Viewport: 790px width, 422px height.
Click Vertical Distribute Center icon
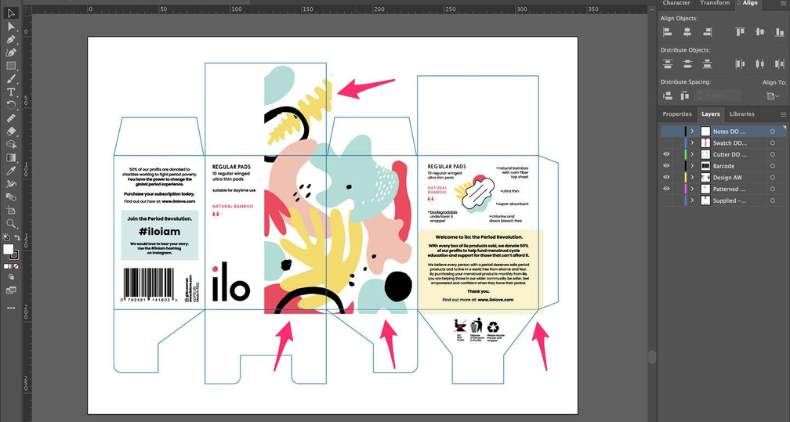(687, 64)
